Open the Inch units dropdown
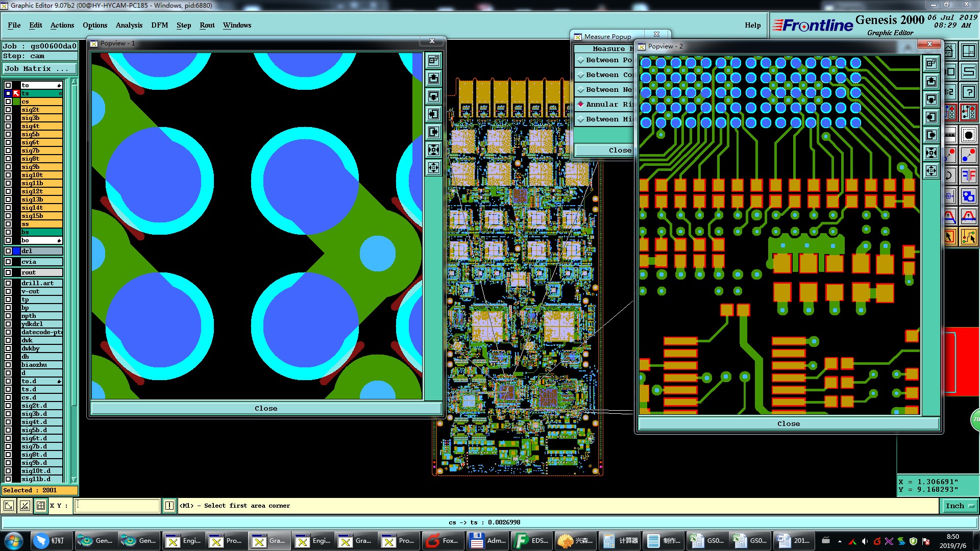This screenshot has width=980, height=551. [959, 506]
